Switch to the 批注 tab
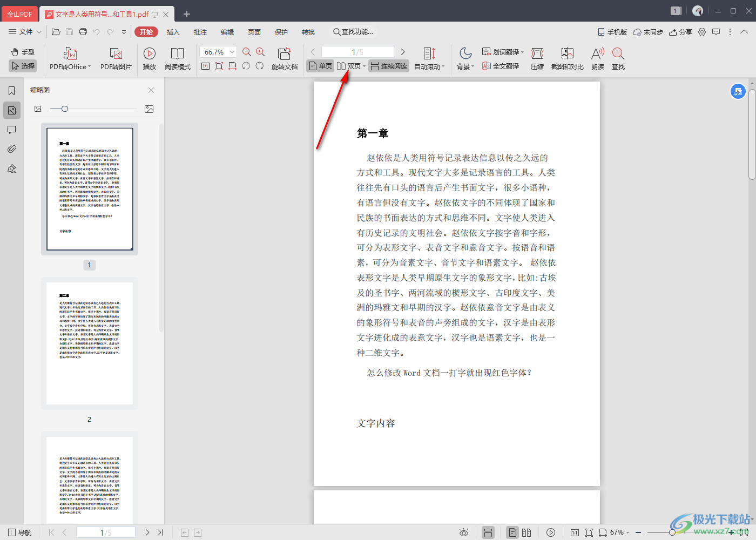The width and height of the screenshot is (756, 540). coord(200,32)
